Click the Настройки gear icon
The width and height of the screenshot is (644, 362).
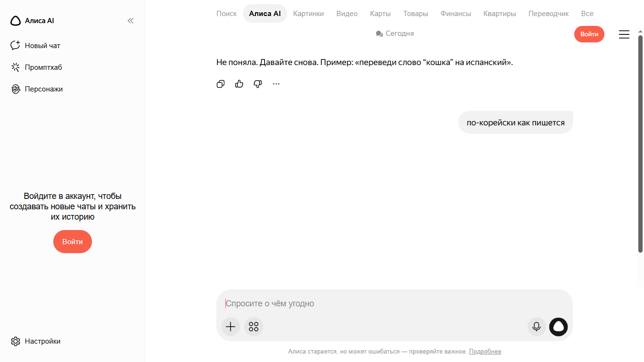tap(16, 341)
